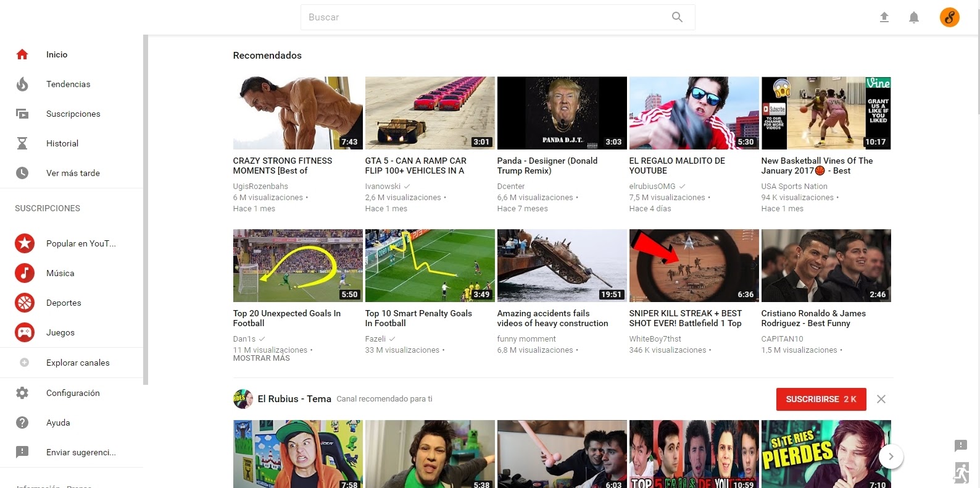980x488 pixels.
Task: Open Top 10 Smart Penalty Goals thumbnail
Action: pos(430,266)
